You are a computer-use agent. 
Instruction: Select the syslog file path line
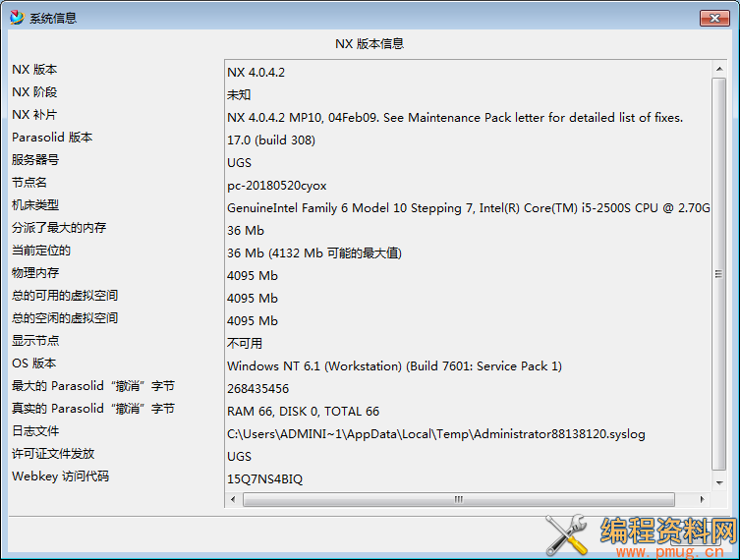click(436, 434)
